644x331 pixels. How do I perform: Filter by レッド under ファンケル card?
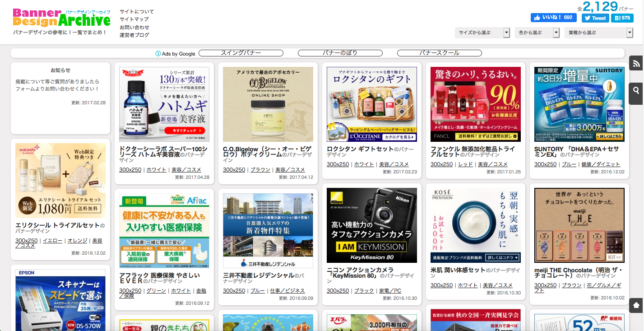click(x=466, y=164)
